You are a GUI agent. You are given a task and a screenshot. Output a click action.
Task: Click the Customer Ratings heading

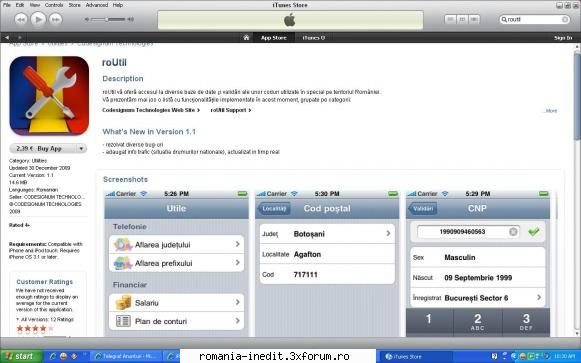44,282
